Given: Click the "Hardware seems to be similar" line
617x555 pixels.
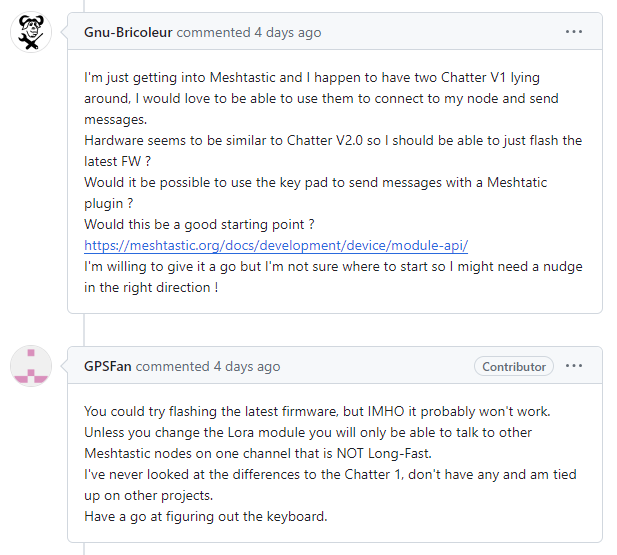Looking at the screenshot, I should (x=332, y=140).
